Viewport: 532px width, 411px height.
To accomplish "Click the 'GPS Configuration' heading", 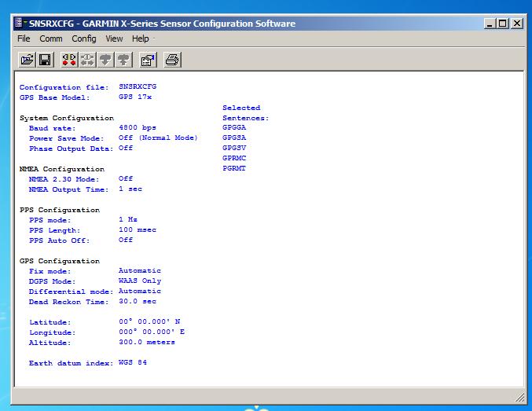I will 60,261.
